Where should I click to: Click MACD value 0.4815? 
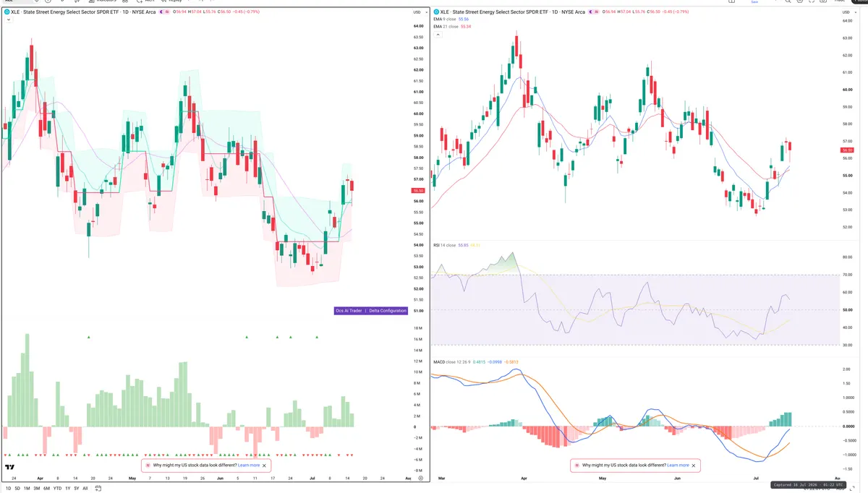(479, 361)
